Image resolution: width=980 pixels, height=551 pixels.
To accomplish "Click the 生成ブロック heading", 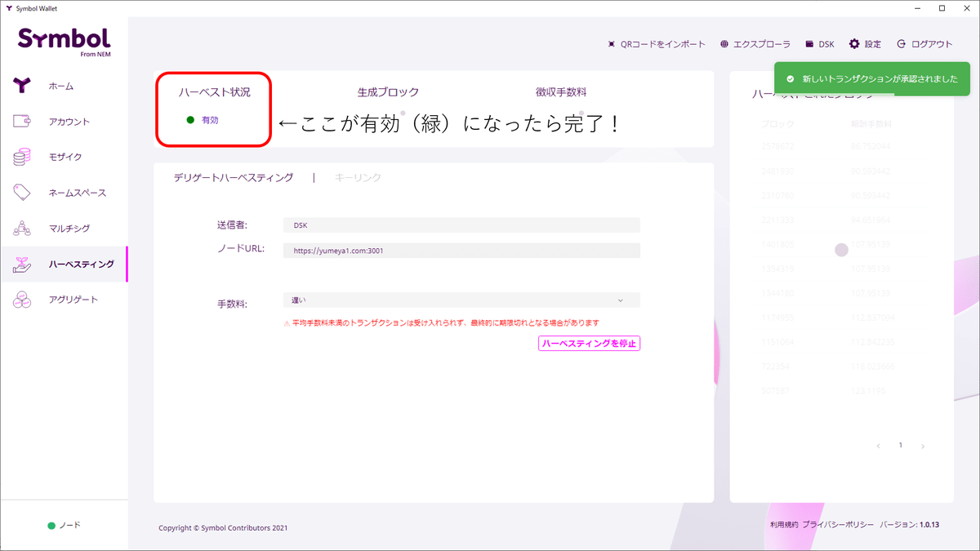I will 388,92.
